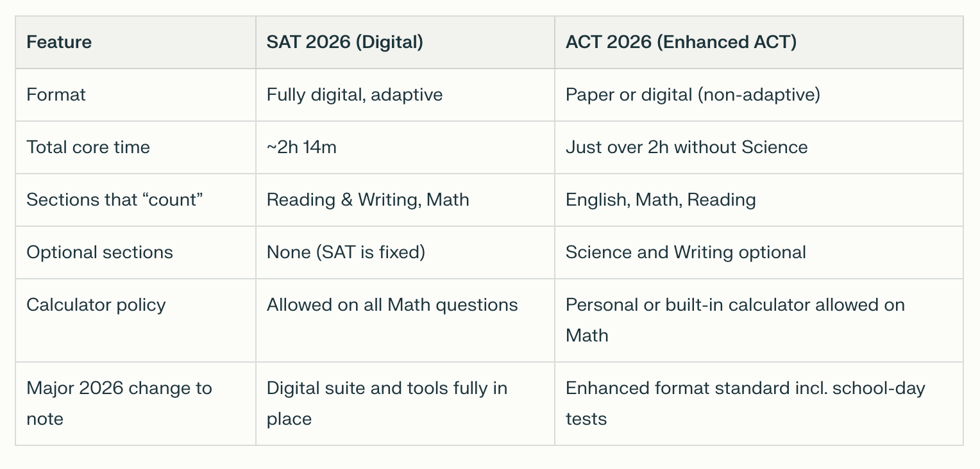
Task: Select the "Total core time" row label
Action: (x=88, y=147)
